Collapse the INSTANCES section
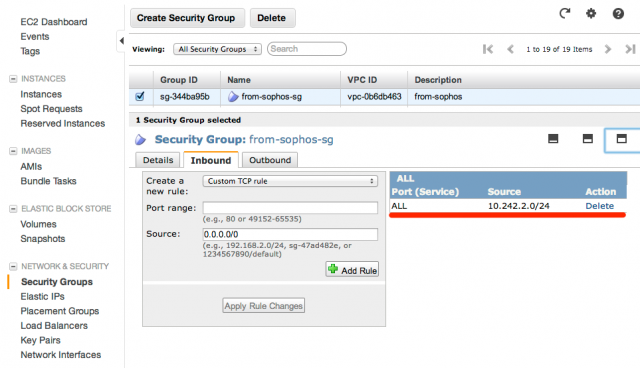The image size is (640, 368). 13,79
